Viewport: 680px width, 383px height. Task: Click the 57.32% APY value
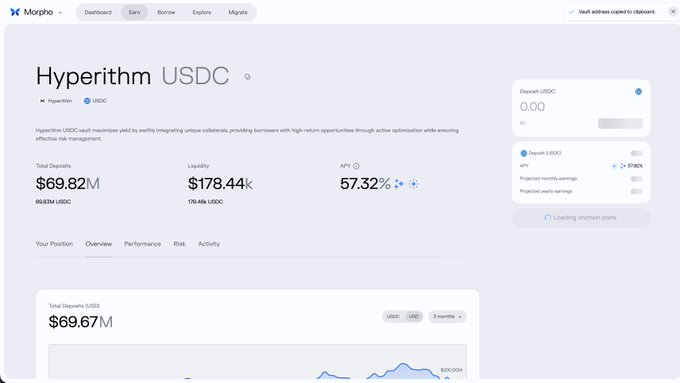pos(365,183)
